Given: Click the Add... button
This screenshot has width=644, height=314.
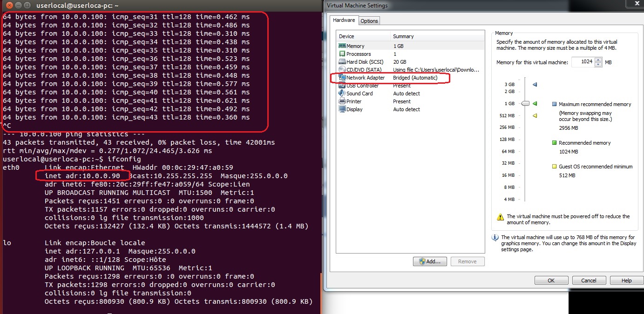Looking at the screenshot, I should pos(430,261).
